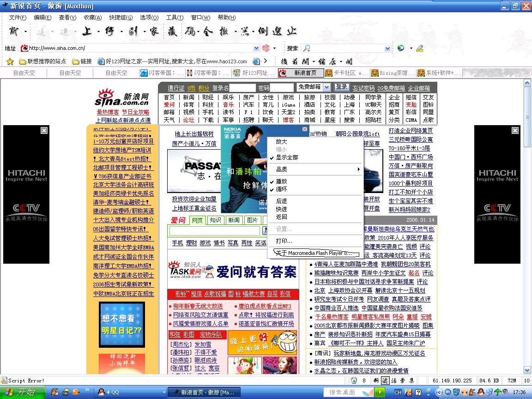Toggle 循环 loop option in context menu
The width and height of the screenshot is (532, 399).
tap(281, 189)
